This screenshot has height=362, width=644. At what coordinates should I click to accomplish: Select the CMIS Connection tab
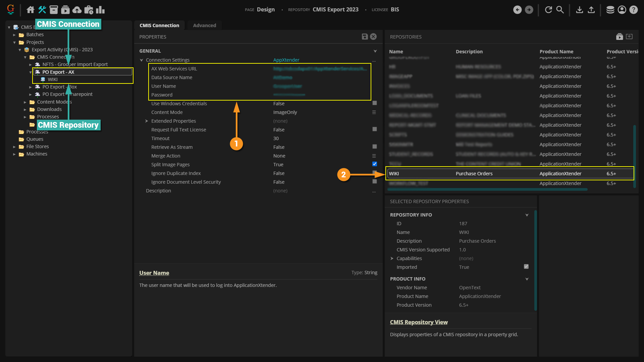point(159,25)
